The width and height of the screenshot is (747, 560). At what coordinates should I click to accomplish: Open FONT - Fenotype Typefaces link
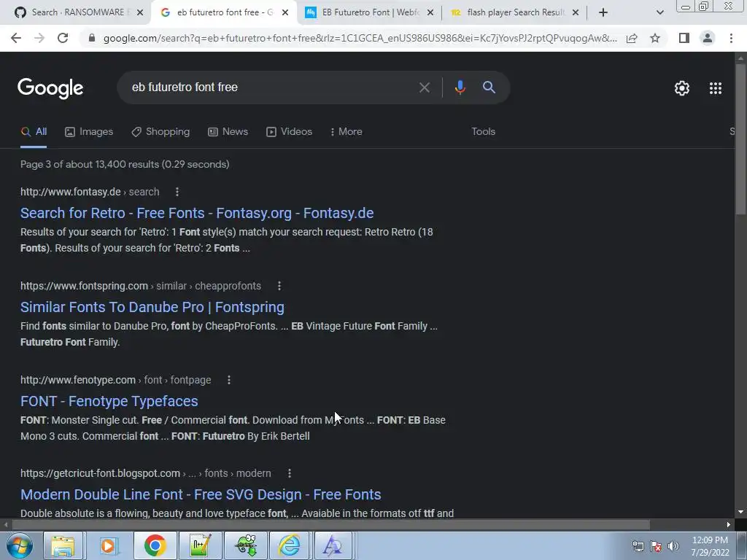[x=109, y=401]
